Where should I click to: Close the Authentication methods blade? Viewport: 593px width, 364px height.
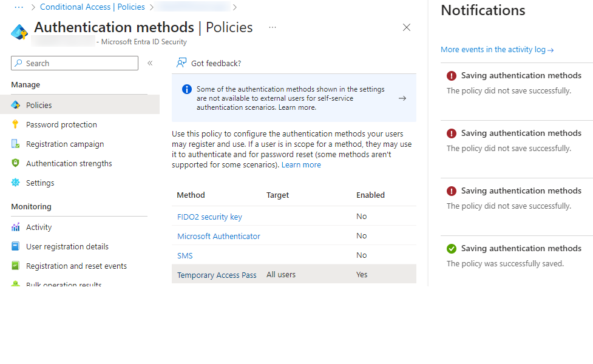(407, 27)
